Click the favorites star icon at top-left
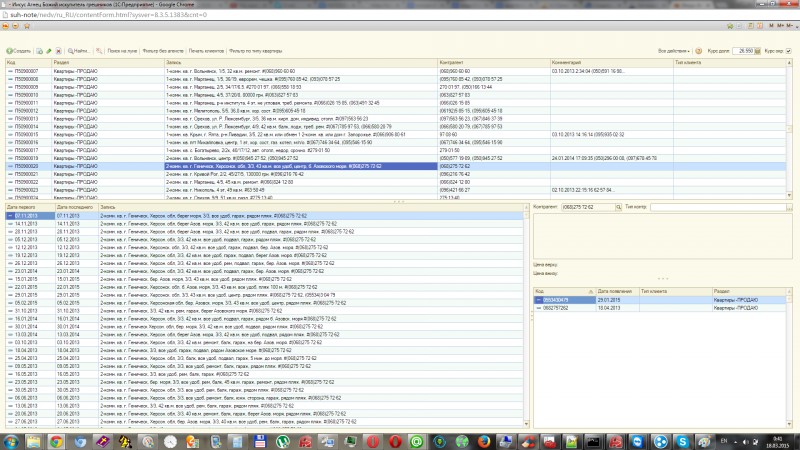The image size is (800, 450). click(27, 26)
